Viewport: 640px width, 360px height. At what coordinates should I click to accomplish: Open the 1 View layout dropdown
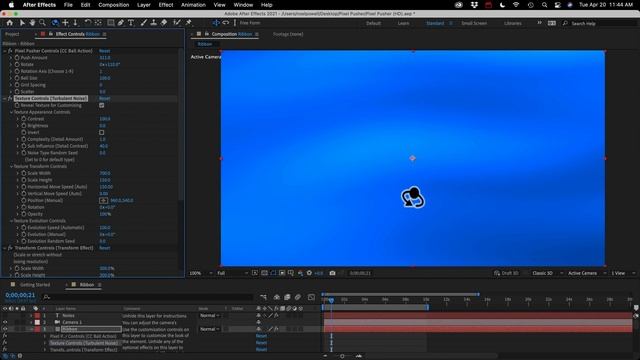(623, 273)
